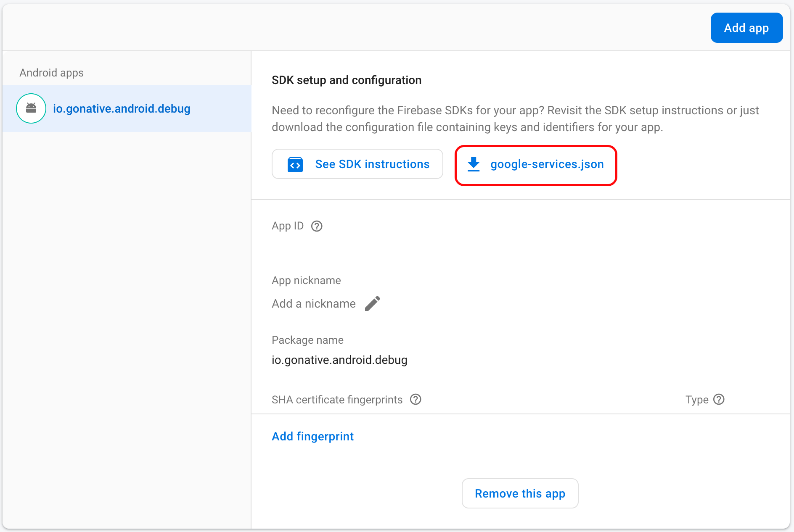The width and height of the screenshot is (794, 532).
Task: Click the App ID label
Action: click(x=288, y=226)
